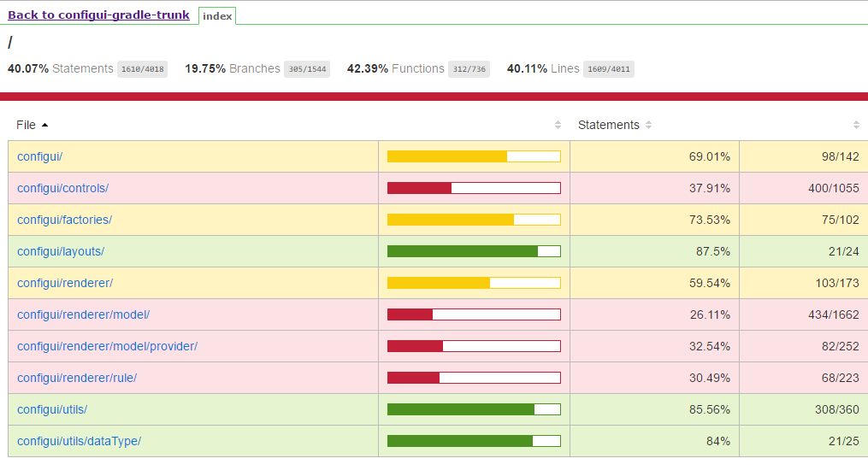Click the 434/1662 count cell
The height and width of the screenshot is (476, 868).
(804, 314)
